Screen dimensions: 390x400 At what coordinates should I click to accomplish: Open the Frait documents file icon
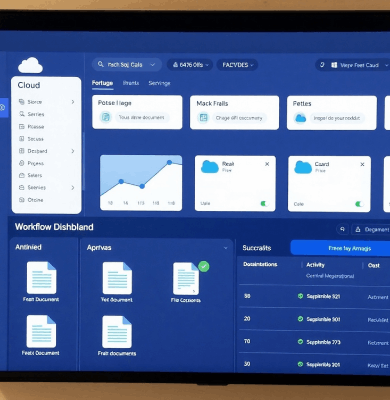[117, 332]
